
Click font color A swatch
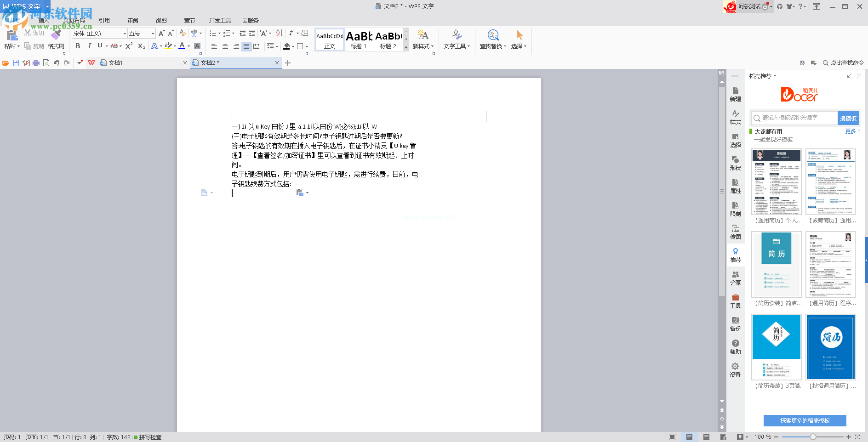(x=182, y=46)
